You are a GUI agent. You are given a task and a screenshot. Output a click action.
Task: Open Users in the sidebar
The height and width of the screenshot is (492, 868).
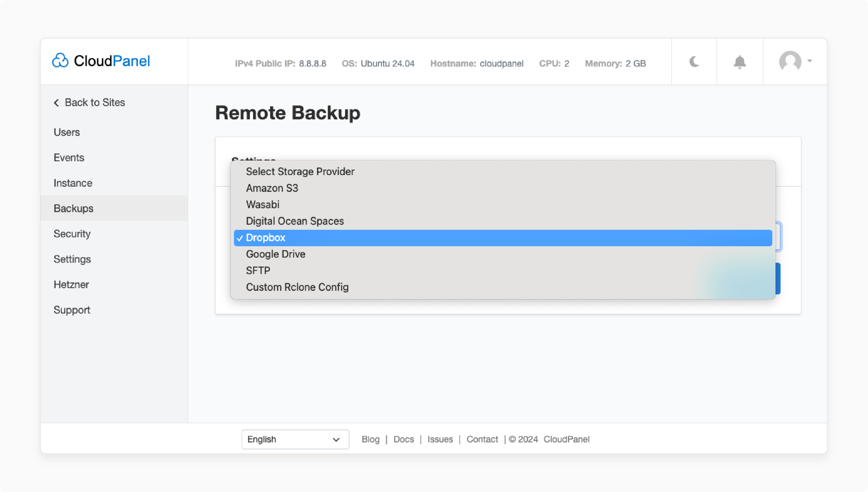click(x=114, y=132)
